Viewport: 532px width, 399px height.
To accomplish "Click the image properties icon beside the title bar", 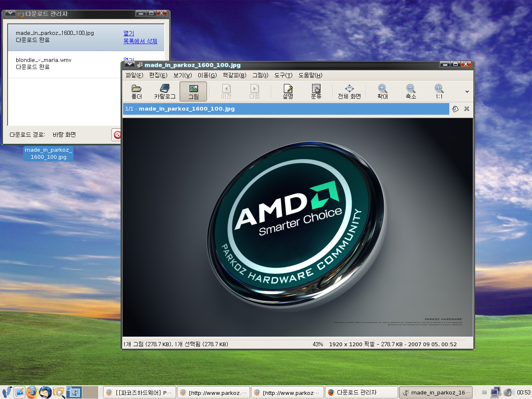I will [x=455, y=109].
